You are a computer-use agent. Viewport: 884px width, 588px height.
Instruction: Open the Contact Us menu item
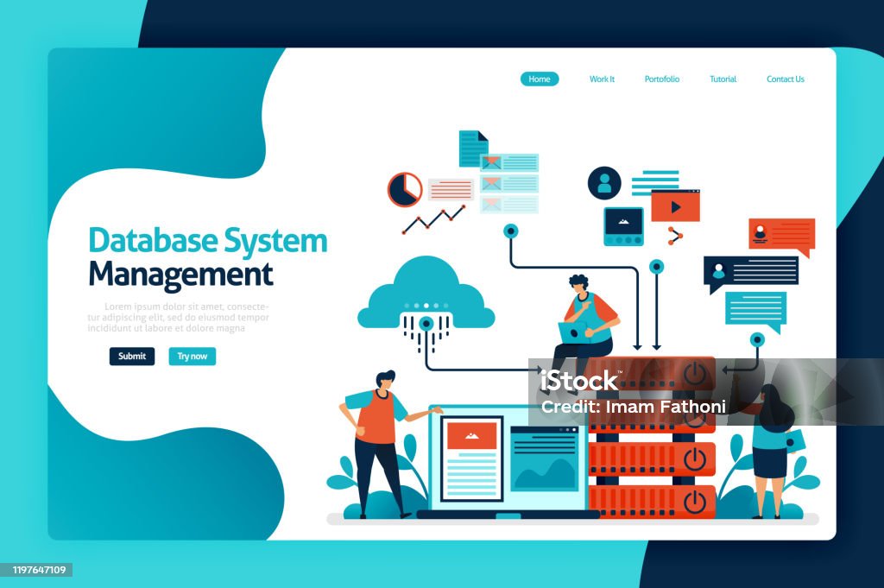pos(786,79)
